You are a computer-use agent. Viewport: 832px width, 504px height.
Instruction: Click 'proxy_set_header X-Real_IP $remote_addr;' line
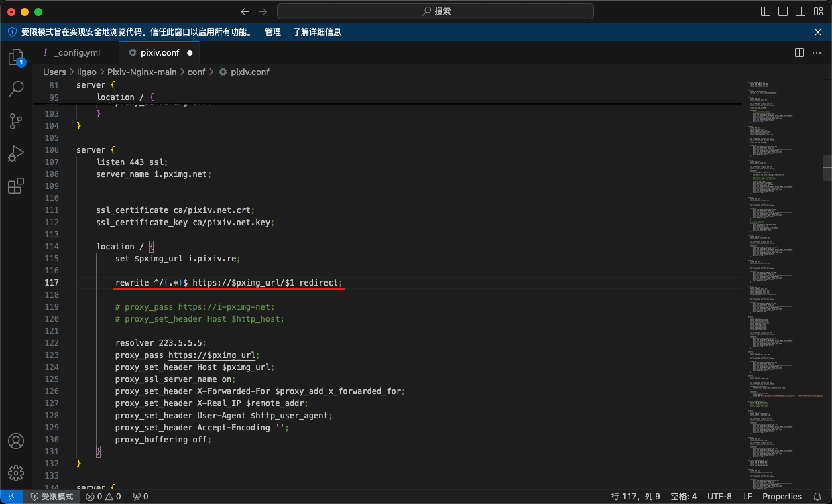pos(212,403)
